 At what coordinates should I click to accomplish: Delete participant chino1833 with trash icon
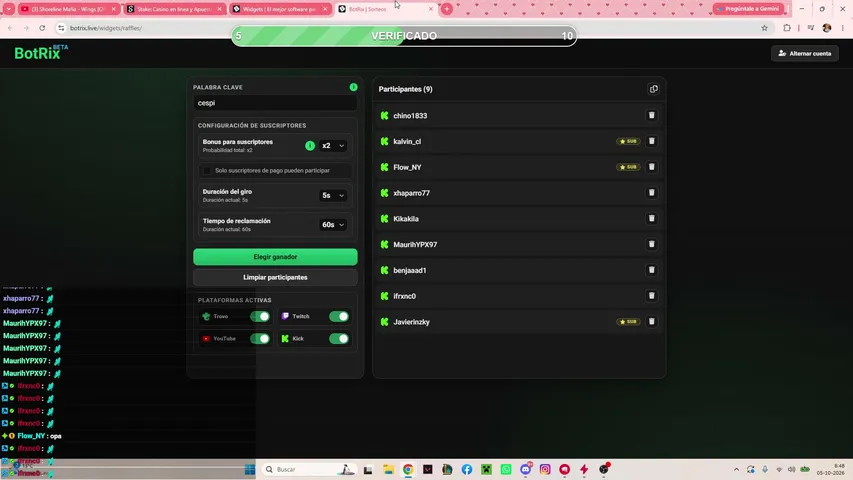(x=651, y=115)
